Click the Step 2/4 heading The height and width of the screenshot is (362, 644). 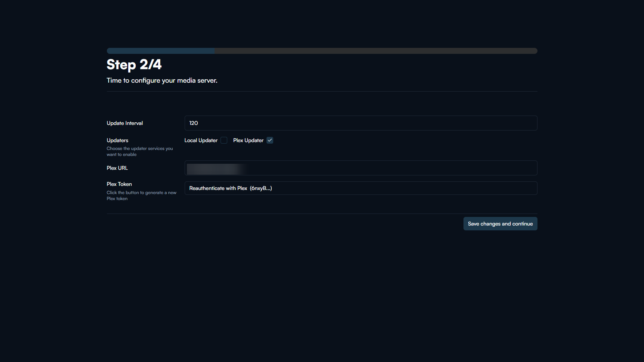click(134, 65)
